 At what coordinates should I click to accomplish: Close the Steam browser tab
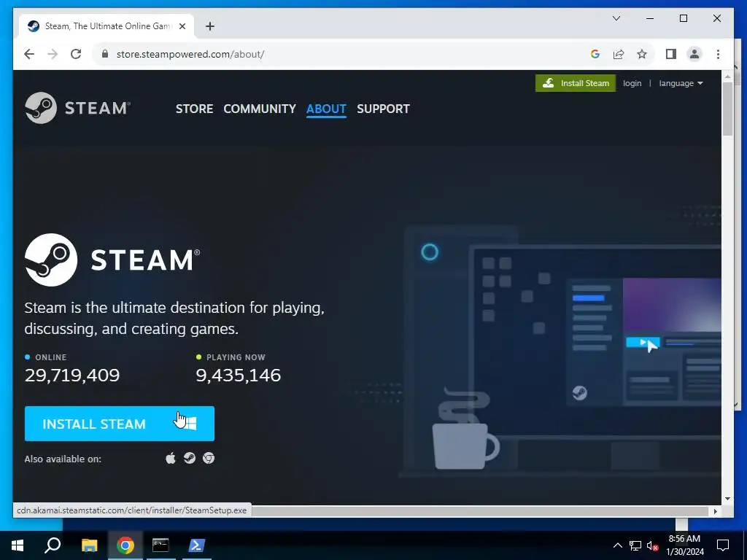[182, 26]
